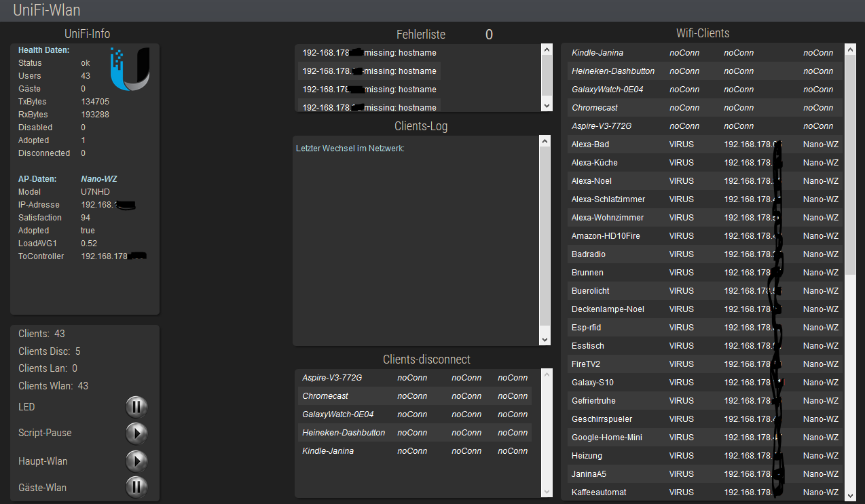The height and width of the screenshot is (504, 865).
Task: Select GalaxyWatch-0E04 in Wifi-Clients list
Action: coord(706,90)
